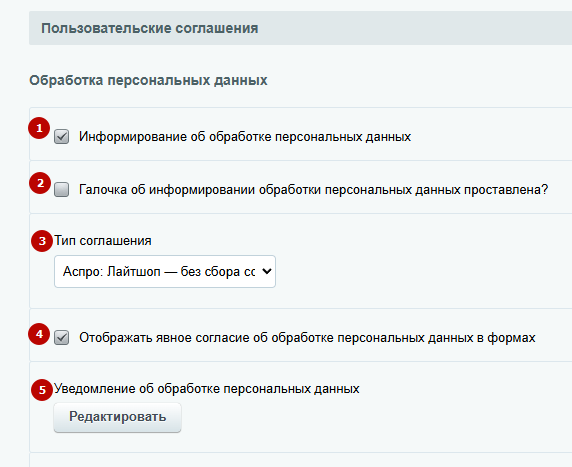Click 'Уведомление об обработке персональных данных' label
Image resolution: width=572 pixels, height=467 pixels.
pos(206,389)
